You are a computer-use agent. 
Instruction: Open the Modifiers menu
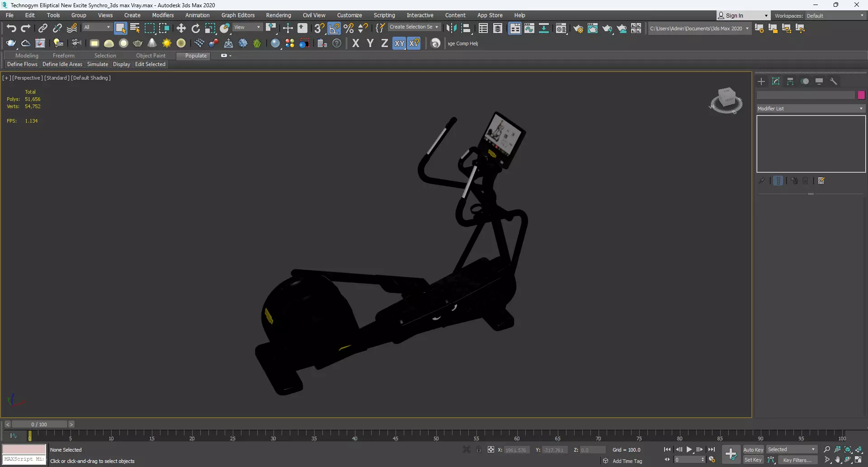click(x=163, y=15)
